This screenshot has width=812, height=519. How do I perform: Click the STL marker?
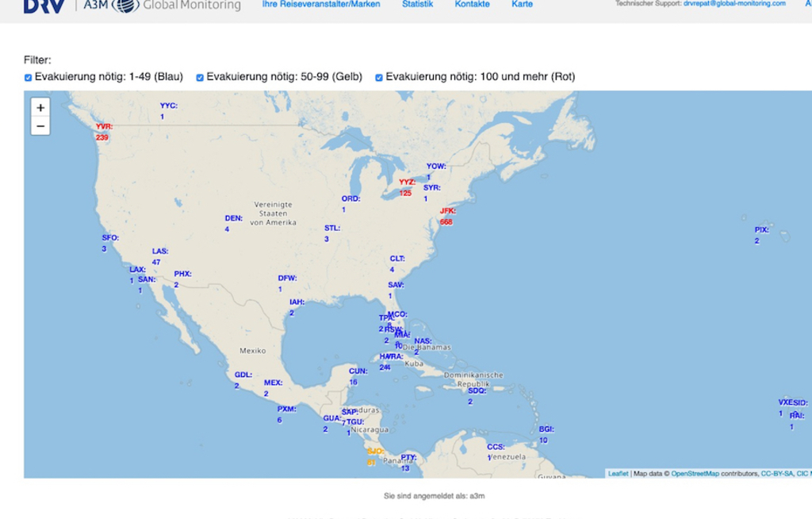coord(332,233)
